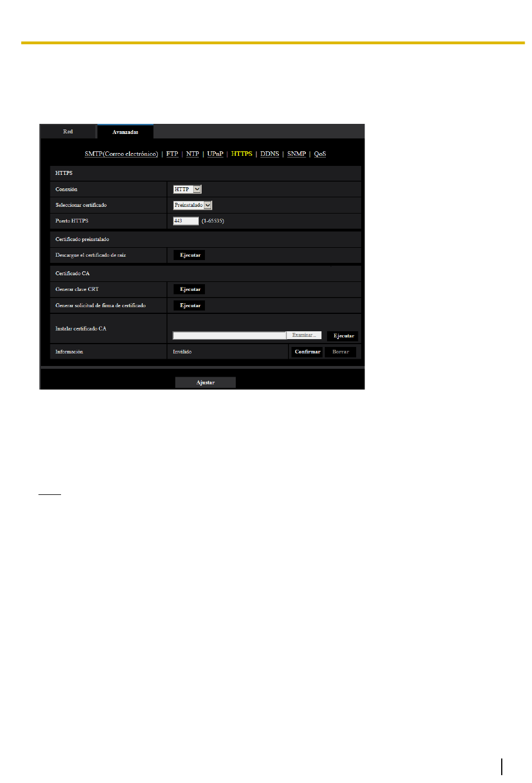Viewport: 532px width, 783px height.
Task: Open SMTP(Correo electrónico) settings link
Action: pyautogui.click(x=122, y=154)
